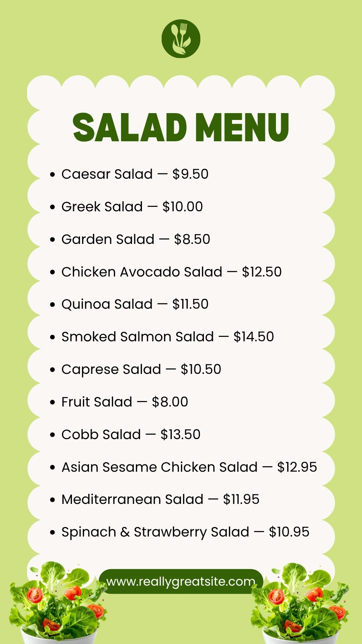Screen dimensions: 362x644
Task: Select the Greek Salad menu item
Action: click(x=132, y=207)
